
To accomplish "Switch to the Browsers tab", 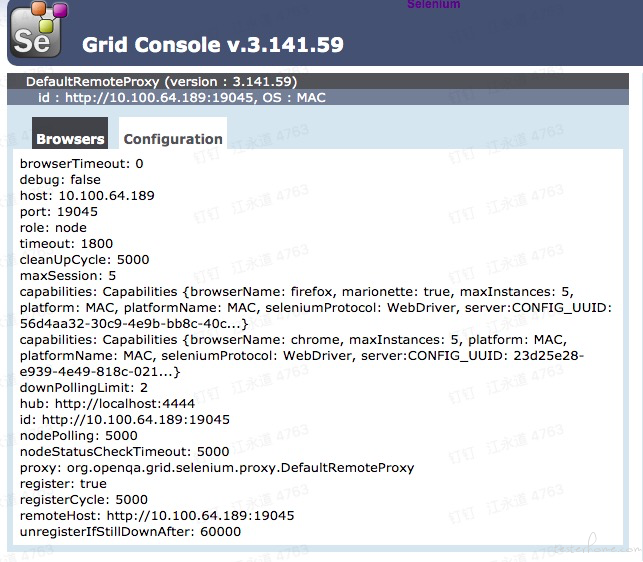I will pyautogui.click(x=70, y=133).
